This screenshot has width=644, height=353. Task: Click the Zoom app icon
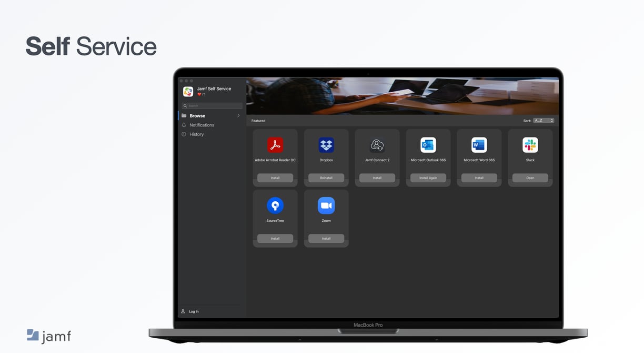(x=326, y=205)
